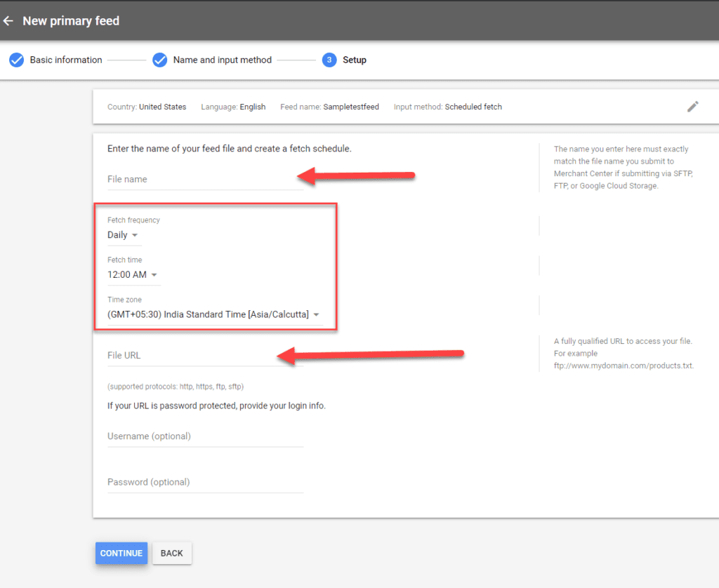Open feed settings editor via pencil
This screenshot has height=588, width=719.
tap(693, 106)
